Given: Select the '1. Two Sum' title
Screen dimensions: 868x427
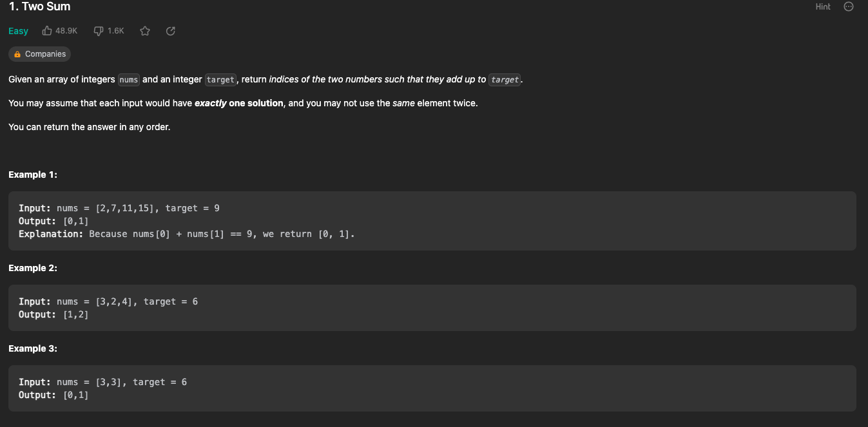Looking at the screenshot, I should [40, 6].
